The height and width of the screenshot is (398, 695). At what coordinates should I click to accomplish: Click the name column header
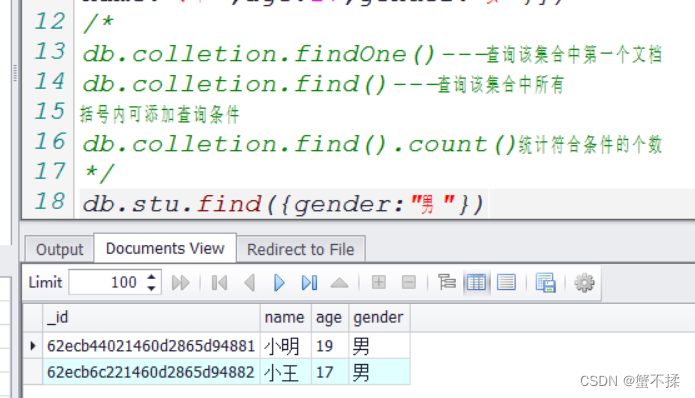[285, 317]
